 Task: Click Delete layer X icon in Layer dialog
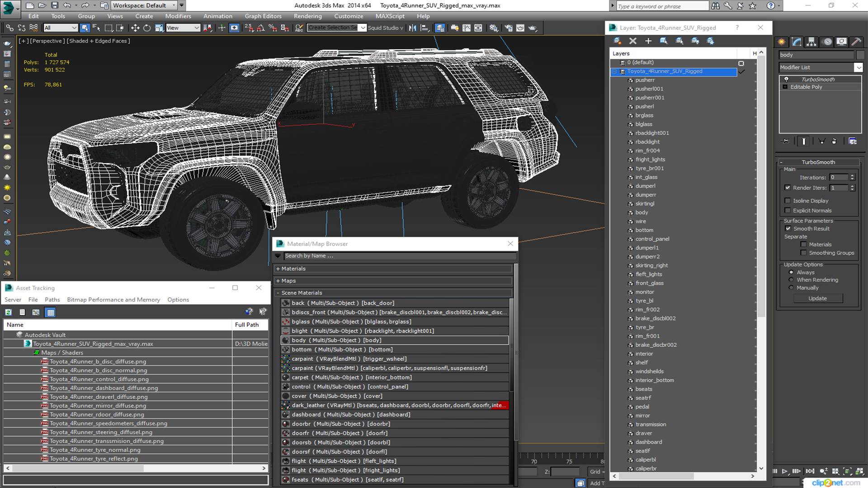[633, 41]
